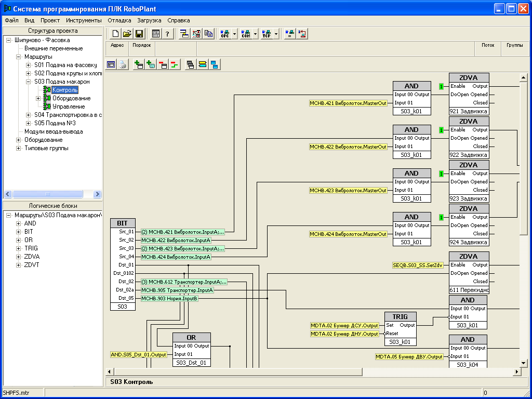The height and width of the screenshot is (399, 532).
Task: Click the question mark help icon
Action: point(167,34)
